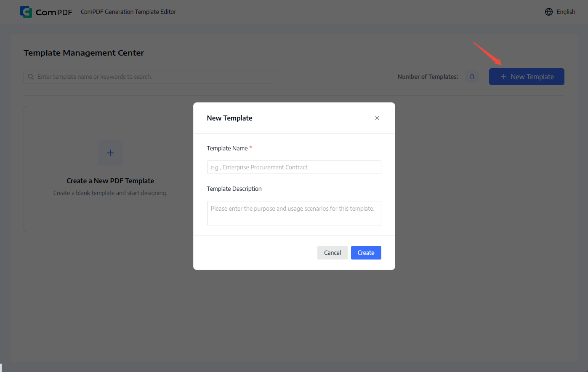Screen dimensions: 588x372
Task: Focus the template search field
Action: [x=150, y=77]
